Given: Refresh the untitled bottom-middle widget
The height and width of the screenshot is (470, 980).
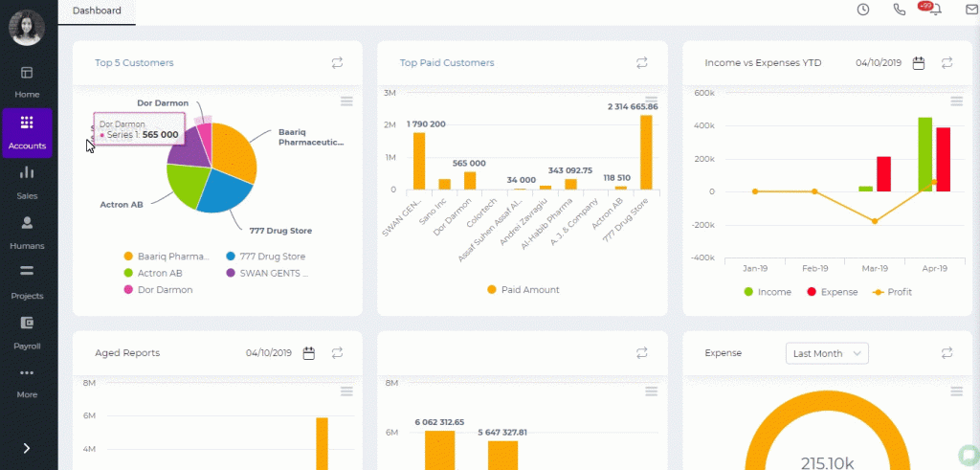Looking at the screenshot, I should click(x=642, y=352).
